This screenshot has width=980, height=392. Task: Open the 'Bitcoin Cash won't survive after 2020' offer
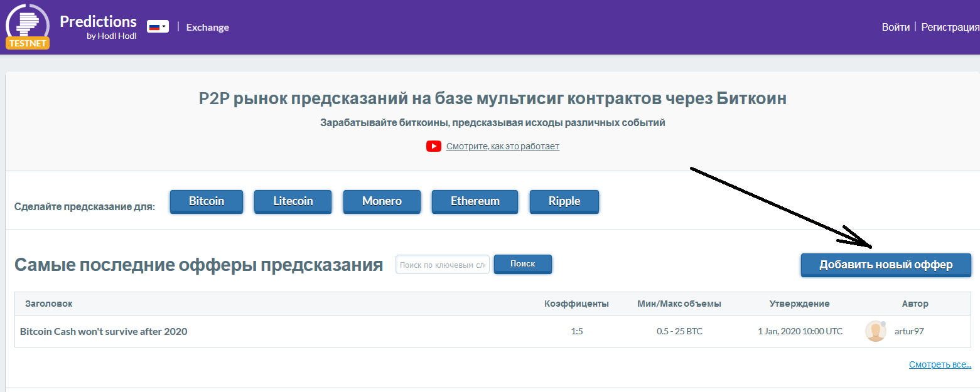(104, 331)
